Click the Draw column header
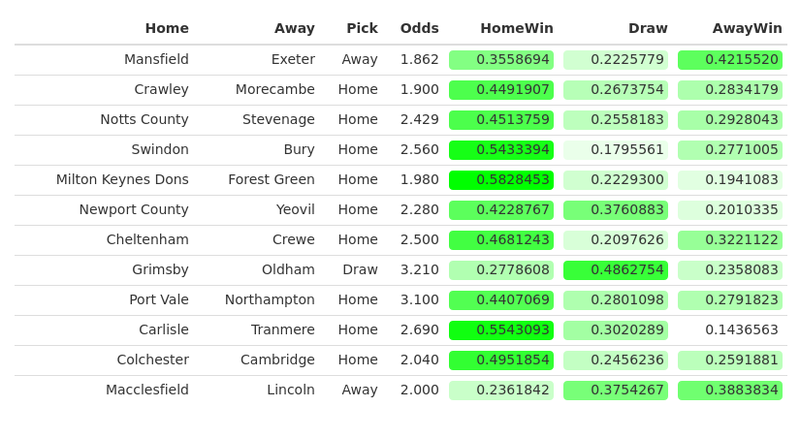Image resolution: width=800 pixels, height=438 pixels. (647, 28)
